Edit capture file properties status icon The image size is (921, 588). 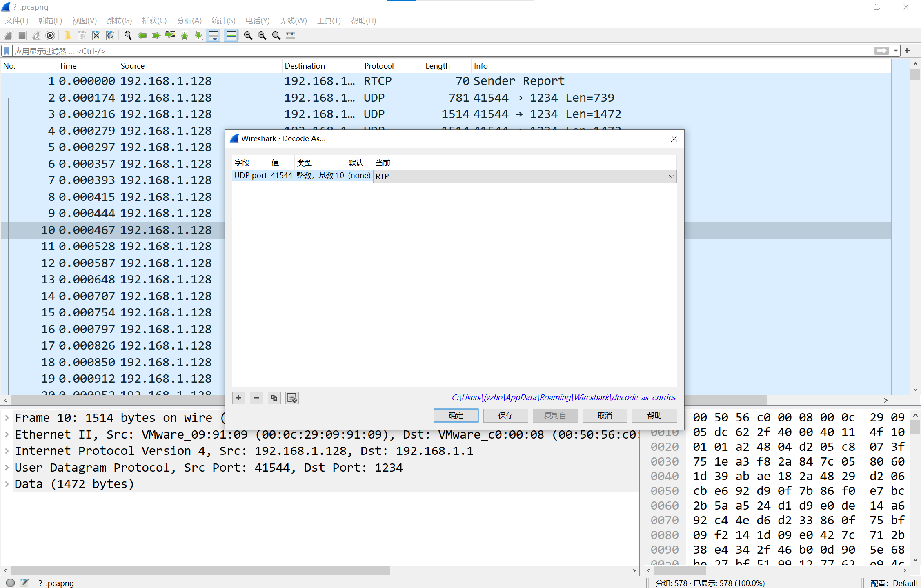coord(24,583)
